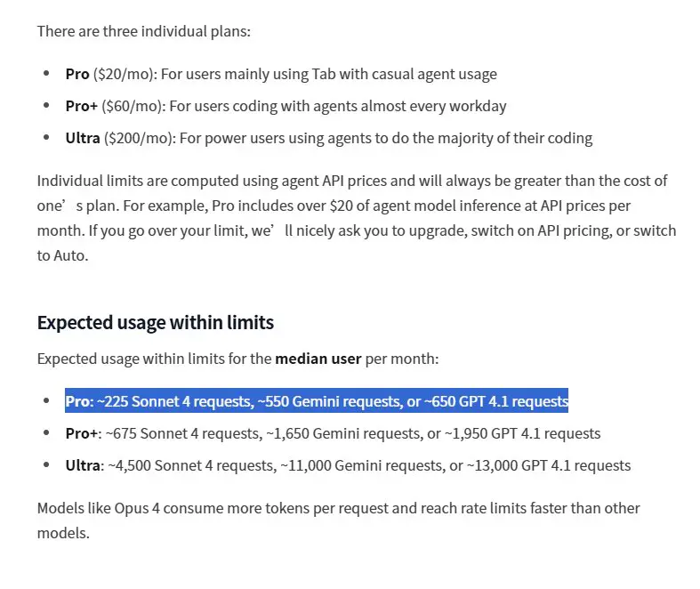Click the "($20/mo)" price text
The height and width of the screenshot is (589, 700).
pyautogui.click(x=121, y=74)
